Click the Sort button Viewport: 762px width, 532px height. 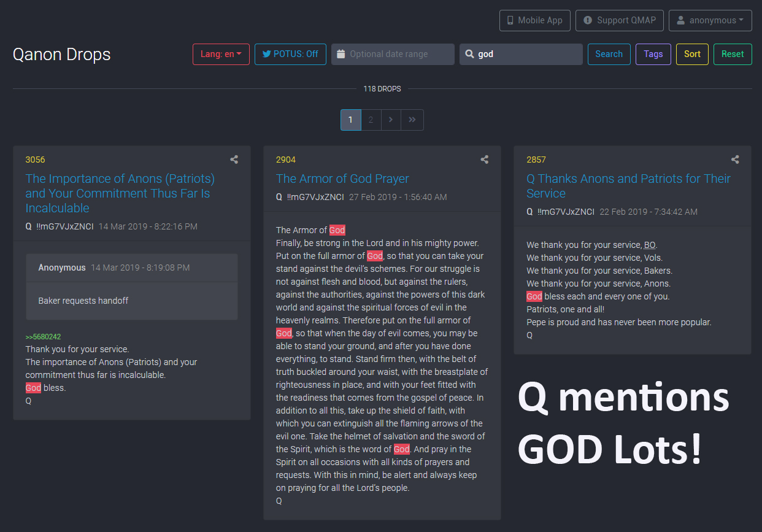pyautogui.click(x=692, y=54)
